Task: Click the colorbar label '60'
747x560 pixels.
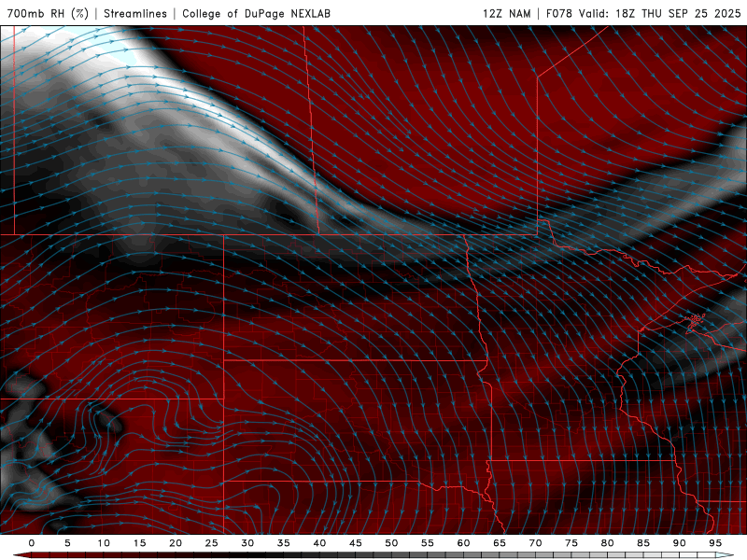Action: (463, 543)
